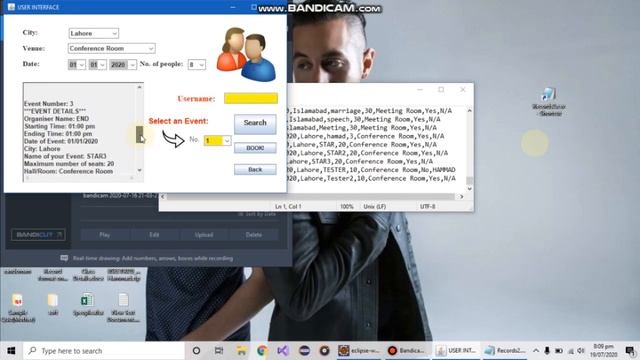The height and width of the screenshot is (360, 640).
Task: Click the Notepad scroll-down arrow
Action: (x=469, y=189)
